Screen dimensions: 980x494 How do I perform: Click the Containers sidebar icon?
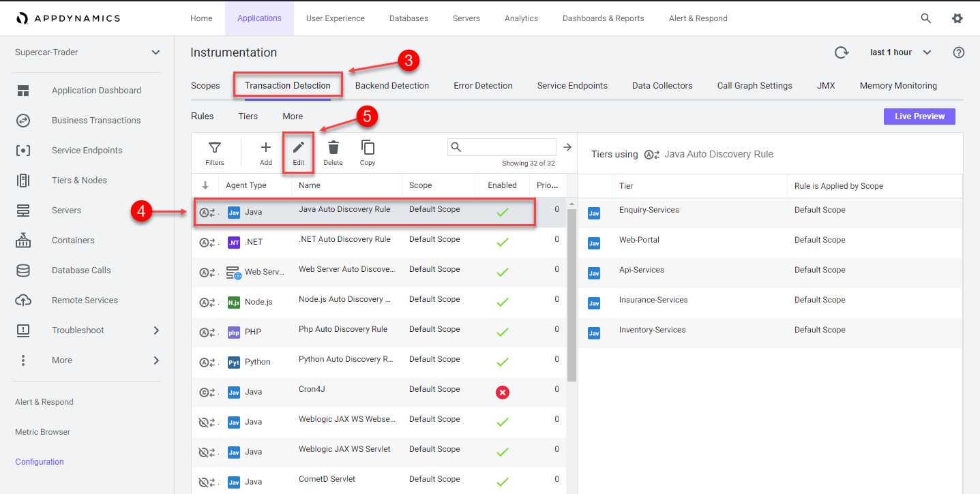click(x=23, y=241)
